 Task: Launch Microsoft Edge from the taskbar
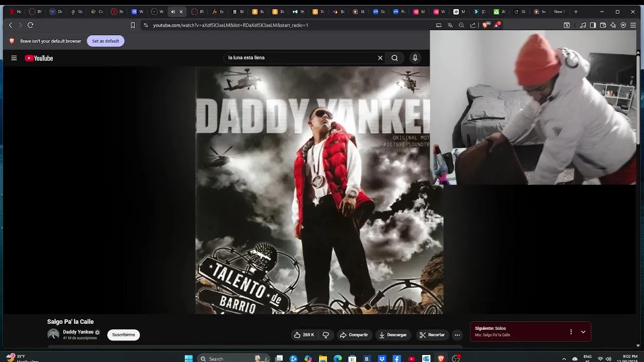(338, 358)
